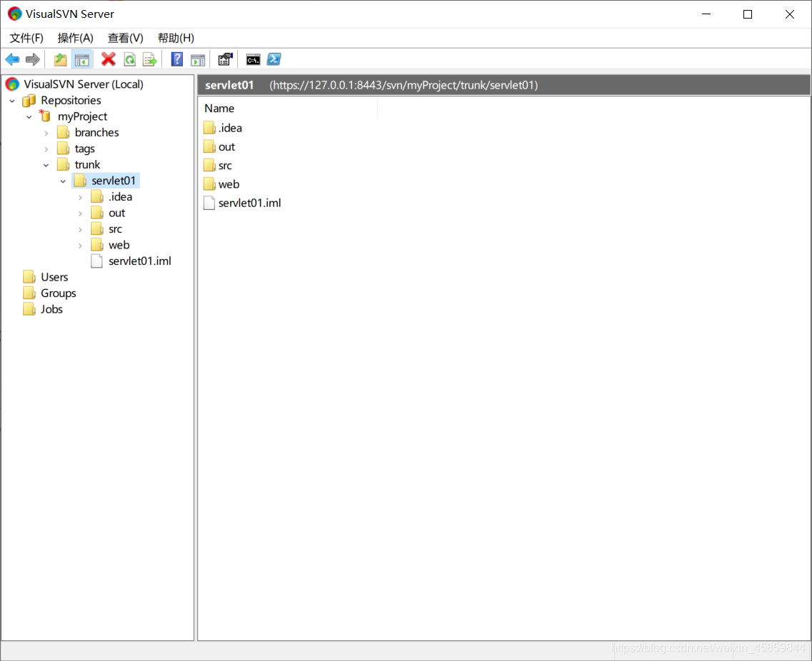Open the 查看(V) menu
This screenshot has width=812, height=661.
point(125,38)
